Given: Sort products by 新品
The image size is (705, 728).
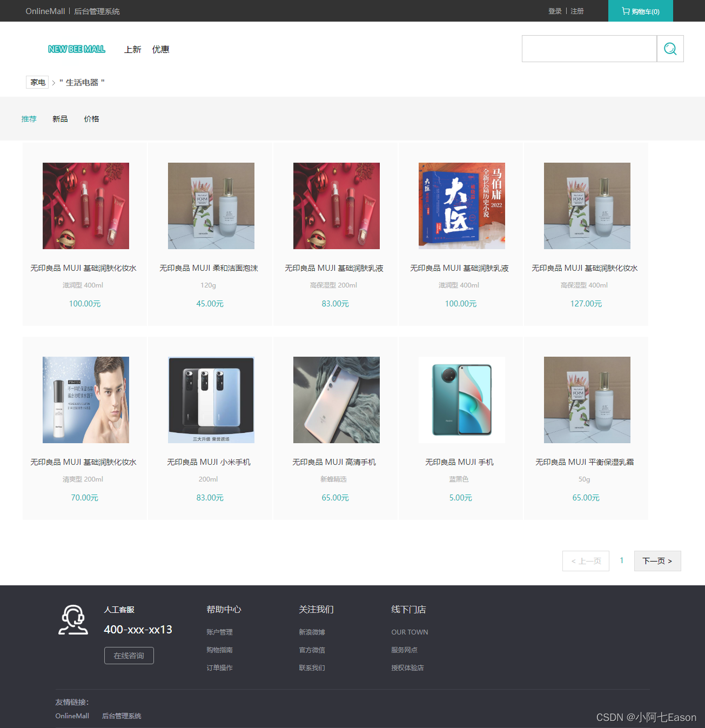Looking at the screenshot, I should click(x=60, y=119).
